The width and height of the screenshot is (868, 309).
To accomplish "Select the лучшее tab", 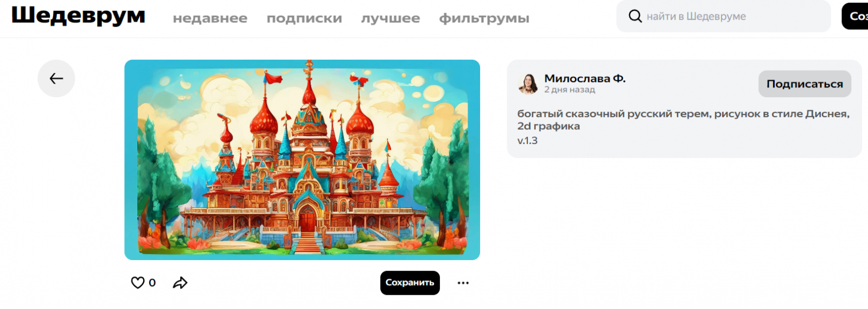I will (391, 18).
